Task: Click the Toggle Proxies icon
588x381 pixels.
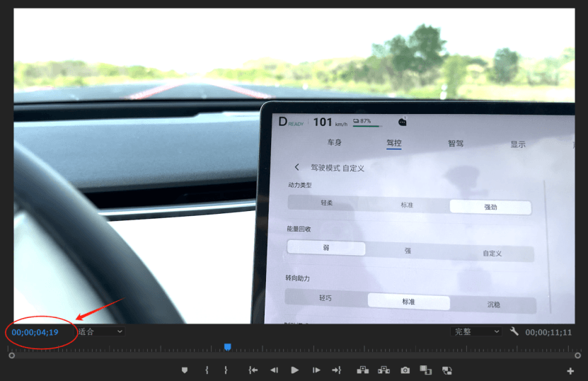Action: (x=447, y=370)
